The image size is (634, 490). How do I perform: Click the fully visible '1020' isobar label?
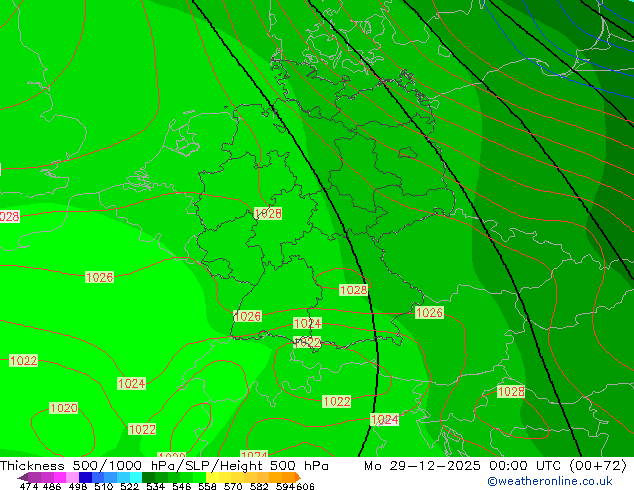tap(63, 408)
